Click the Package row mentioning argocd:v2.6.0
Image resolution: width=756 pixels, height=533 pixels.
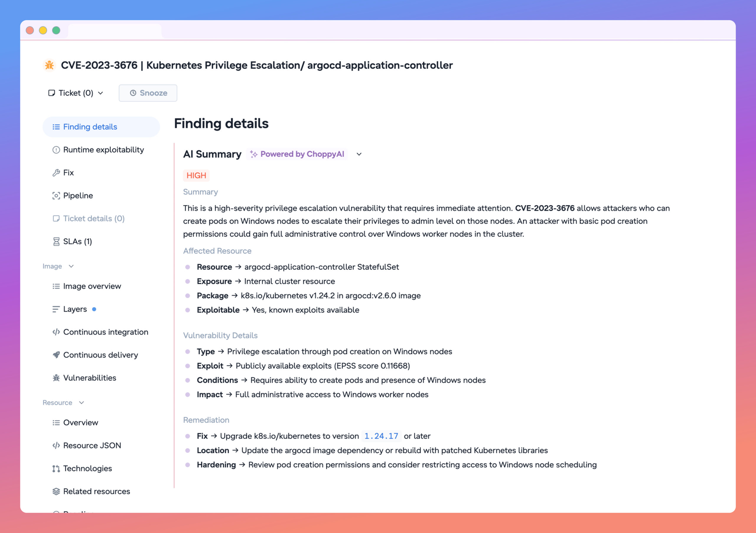coord(303,296)
